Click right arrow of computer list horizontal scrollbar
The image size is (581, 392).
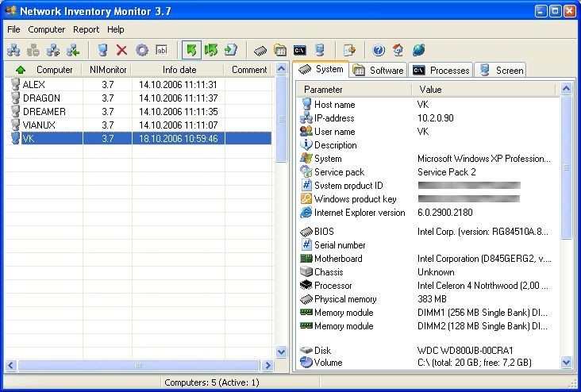pos(268,365)
